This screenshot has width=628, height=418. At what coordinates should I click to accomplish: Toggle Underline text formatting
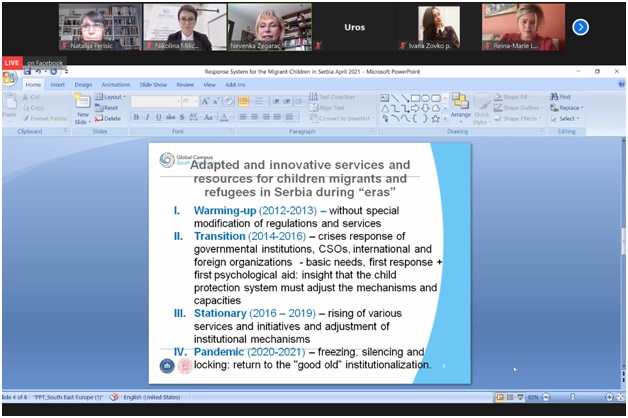click(157, 117)
